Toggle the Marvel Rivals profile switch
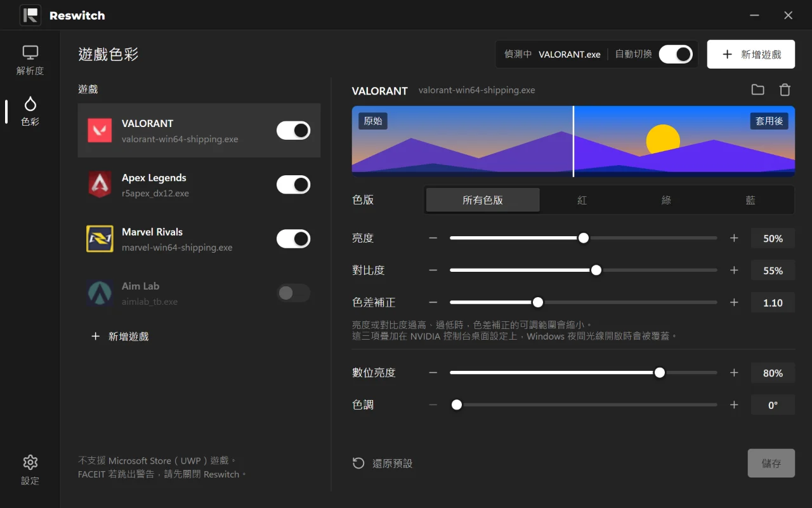 (293, 239)
